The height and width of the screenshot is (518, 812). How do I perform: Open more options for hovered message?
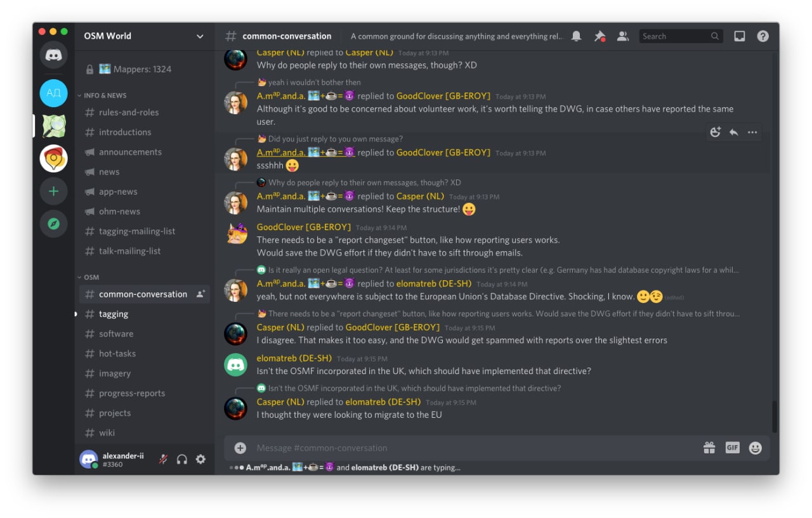[752, 132]
